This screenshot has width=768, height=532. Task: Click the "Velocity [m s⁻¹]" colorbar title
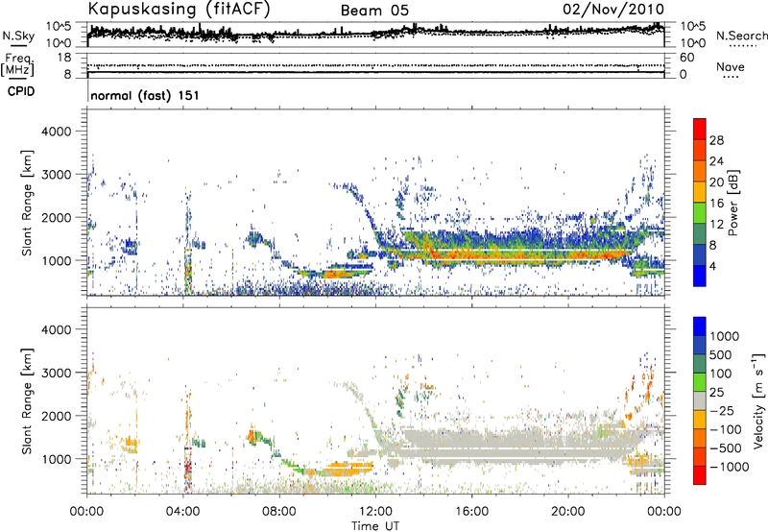(758, 400)
